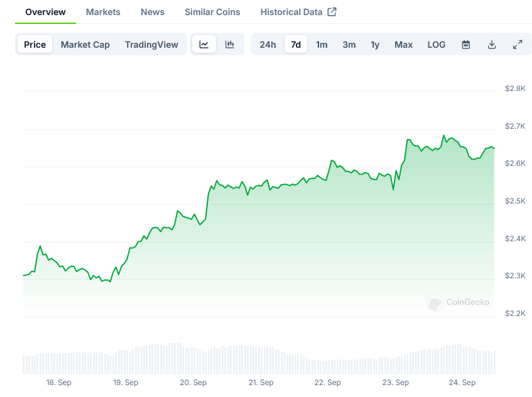Open the TradingView chart option
Viewport: 532px width, 397px height.
click(151, 45)
